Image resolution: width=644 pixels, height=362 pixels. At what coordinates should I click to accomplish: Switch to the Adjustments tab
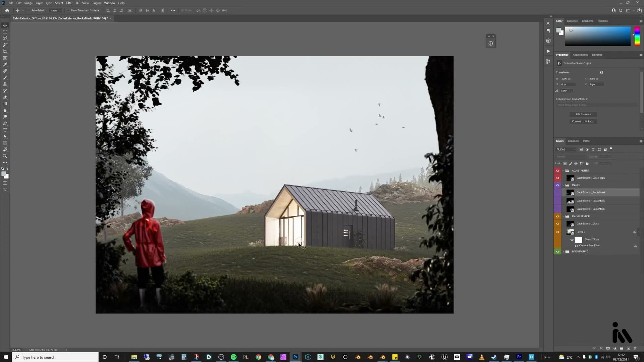(580, 55)
